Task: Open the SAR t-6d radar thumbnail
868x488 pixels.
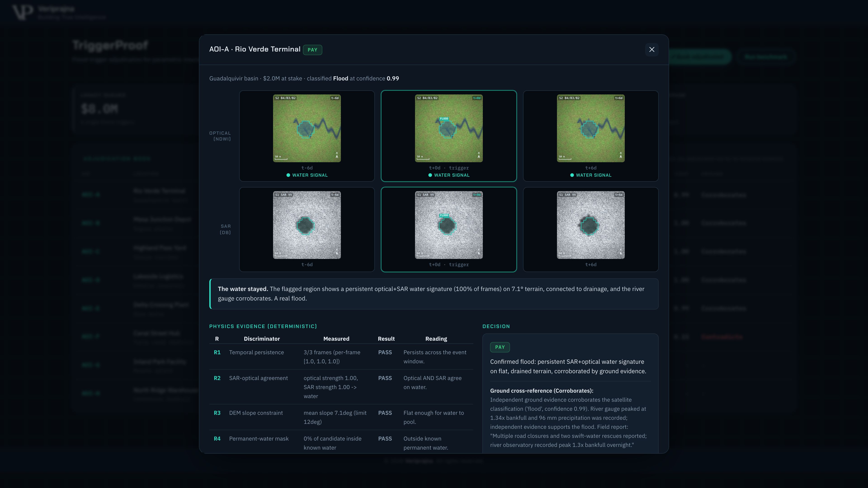Action: (307, 225)
